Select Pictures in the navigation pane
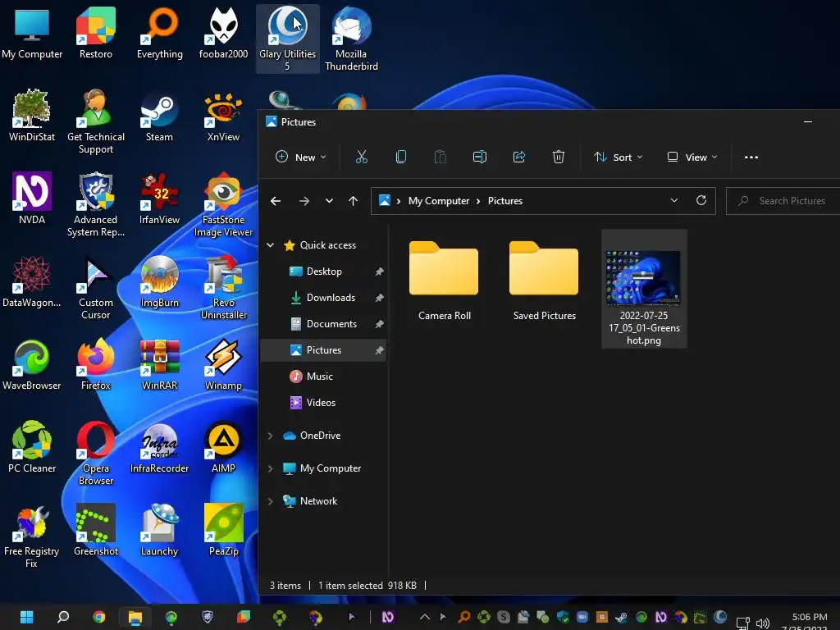The image size is (840, 630). (323, 350)
